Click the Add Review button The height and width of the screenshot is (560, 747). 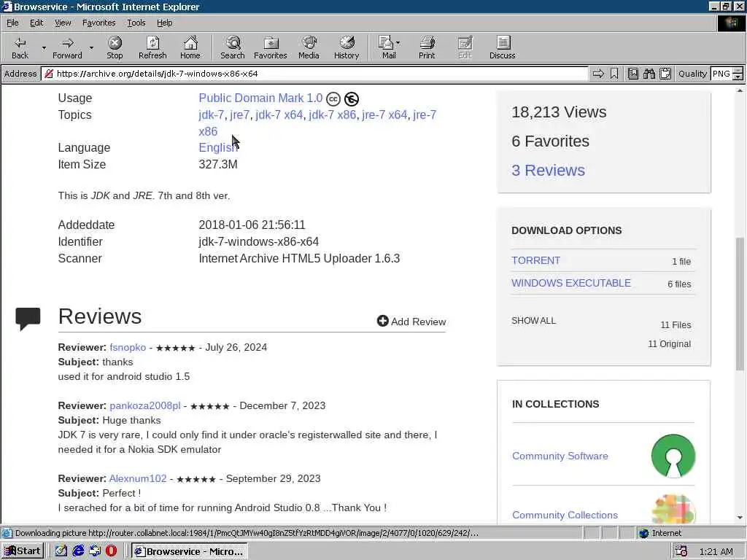(411, 322)
